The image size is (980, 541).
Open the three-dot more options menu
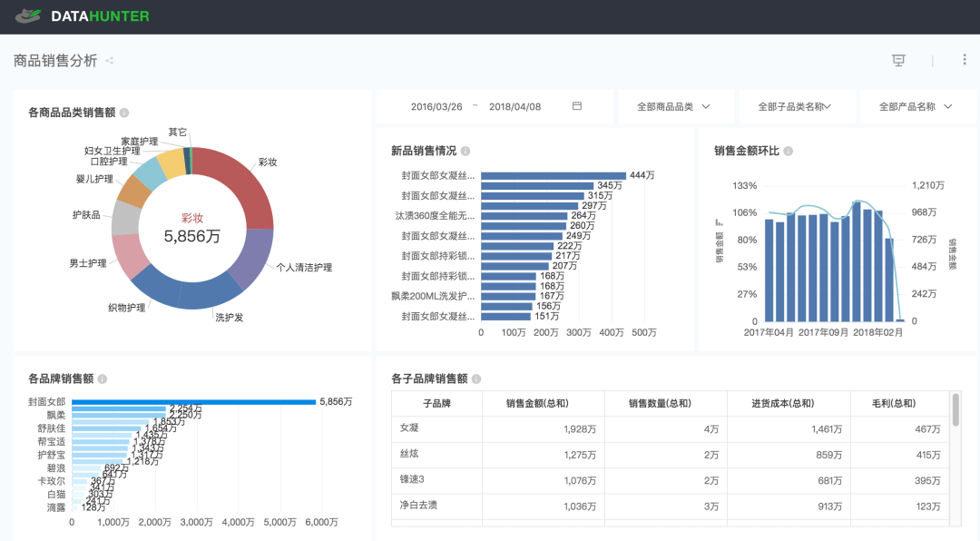pyautogui.click(x=964, y=61)
